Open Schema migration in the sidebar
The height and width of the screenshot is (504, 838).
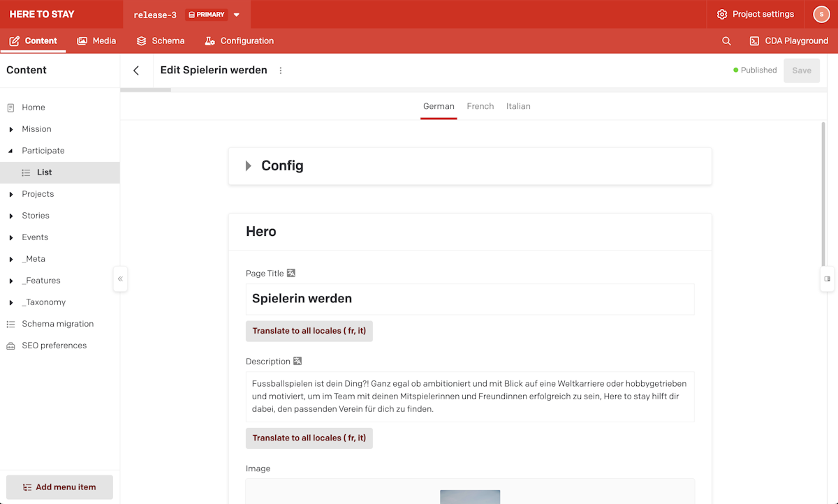[60, 324]
